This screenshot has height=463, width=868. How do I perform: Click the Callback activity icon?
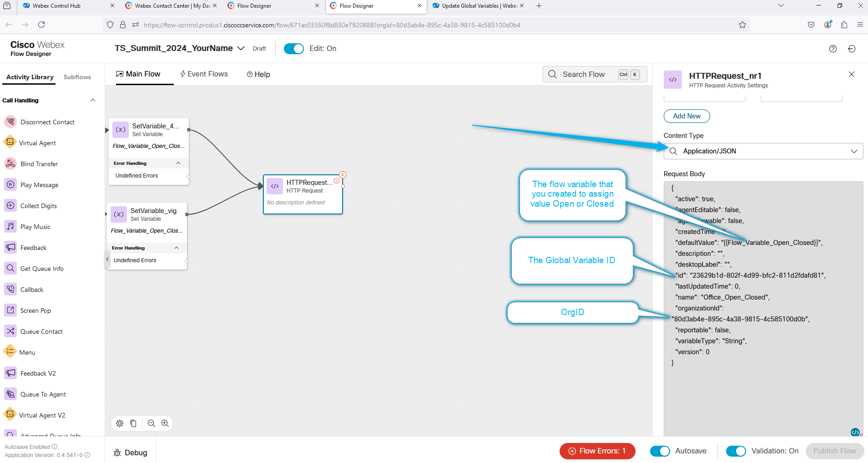tap(10, 290)
